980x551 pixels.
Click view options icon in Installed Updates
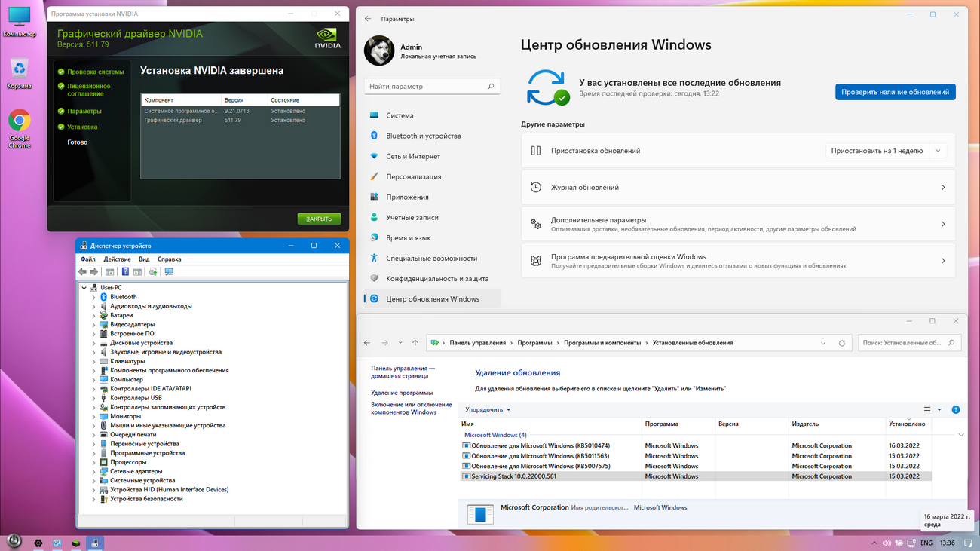[927, 410]
